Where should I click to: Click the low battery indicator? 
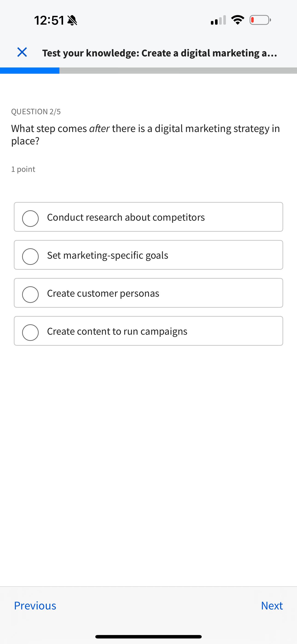click(259, 20)
